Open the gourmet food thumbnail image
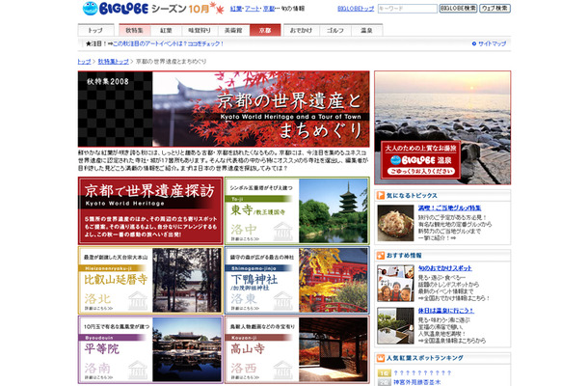Viewport: 588px width, 386px height. (395, 221)
